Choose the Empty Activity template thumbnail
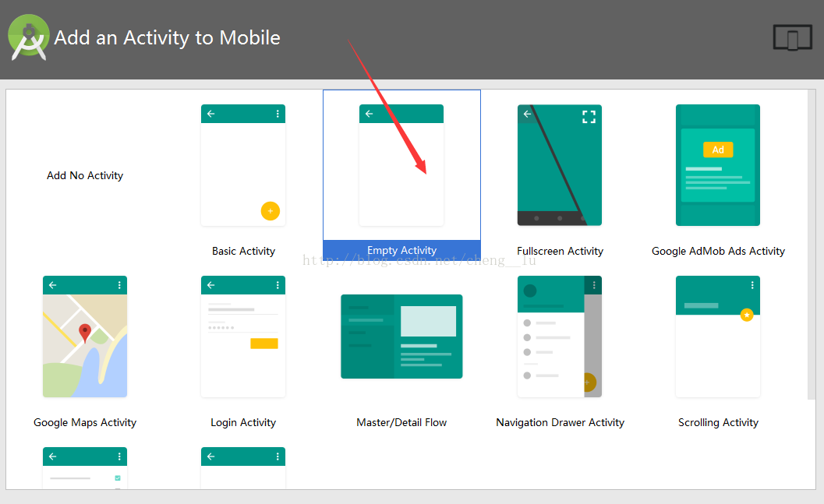Viewport: 824px width, 504px height. (401, 165)
